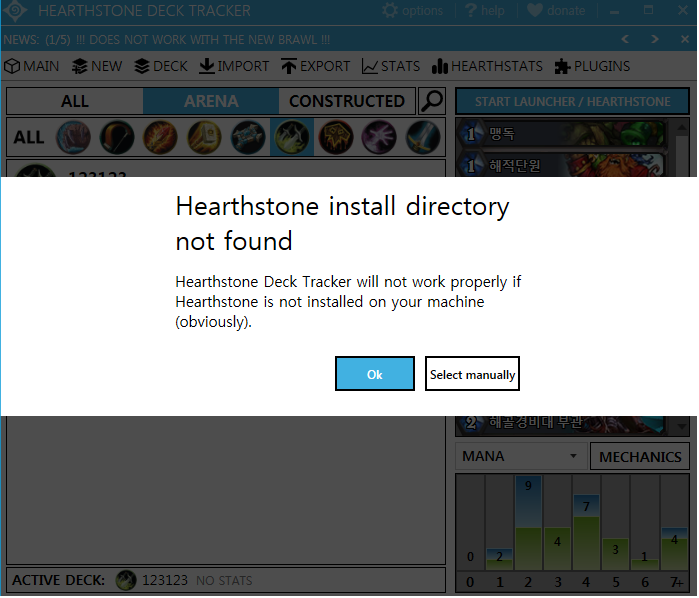Click the 2-mana curve bar
Viewport: 699px width, 598px height.
click(529, 524)
